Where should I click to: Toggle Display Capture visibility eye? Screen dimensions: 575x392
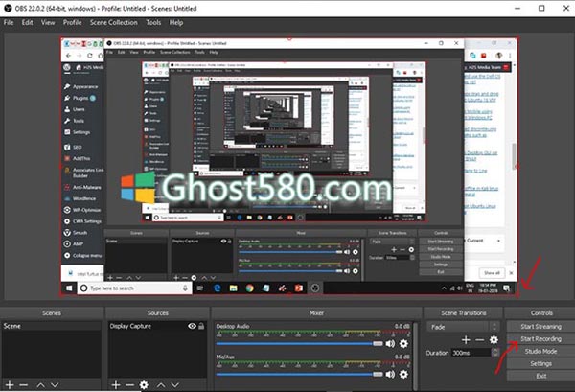pyautogui.click(x=192, y=326)
